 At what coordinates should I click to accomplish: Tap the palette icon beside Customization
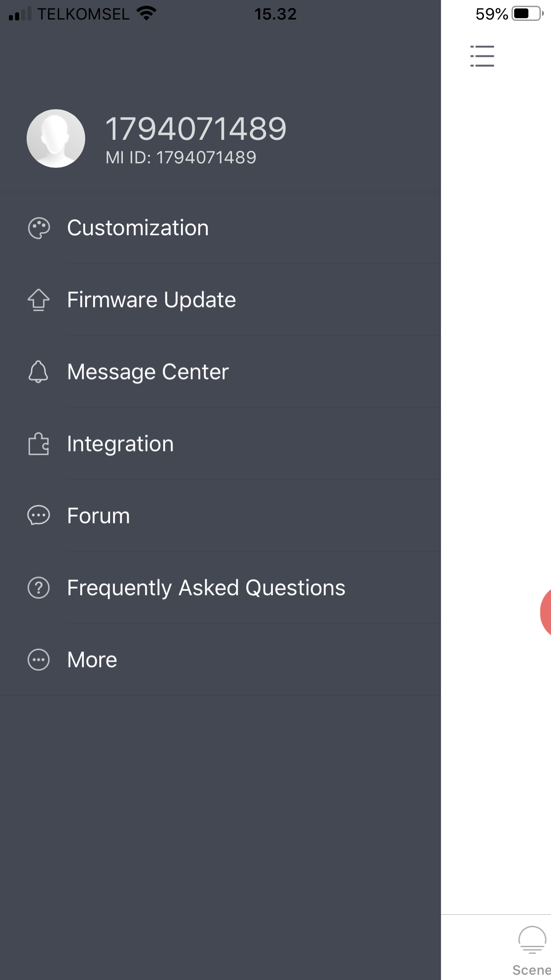tap(39, 228)
